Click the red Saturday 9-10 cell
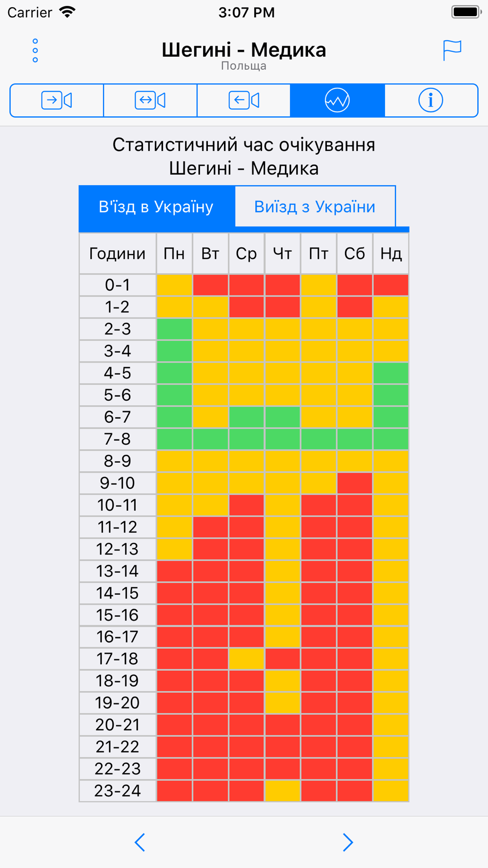Viewport: 488px width, 868px height. (x=355, y=483)
